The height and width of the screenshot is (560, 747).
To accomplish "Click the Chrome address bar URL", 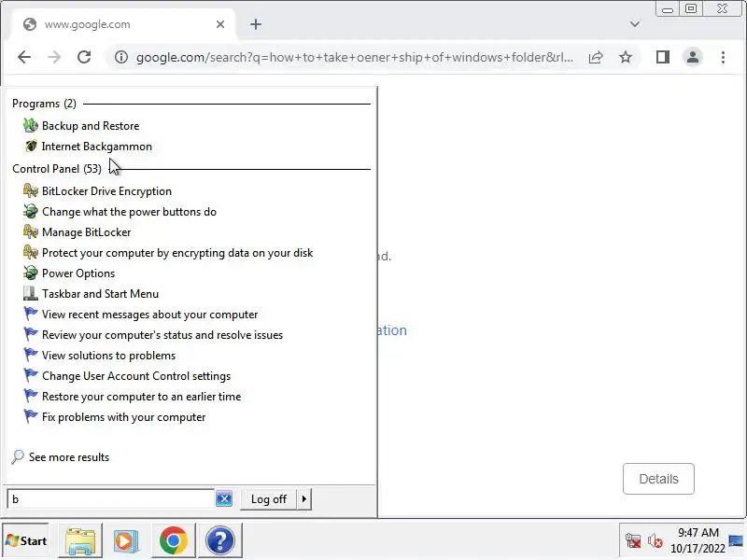I will coord(355,57).
